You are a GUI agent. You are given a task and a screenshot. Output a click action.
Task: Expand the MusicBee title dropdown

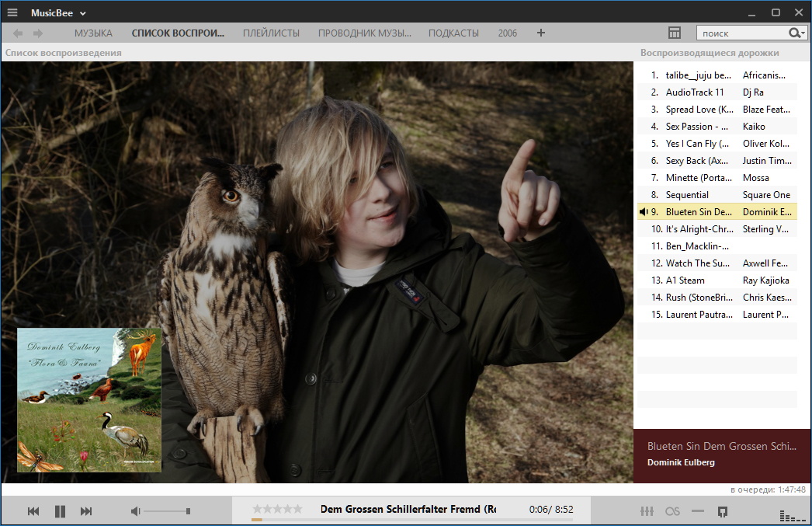[x=82, y=13]
